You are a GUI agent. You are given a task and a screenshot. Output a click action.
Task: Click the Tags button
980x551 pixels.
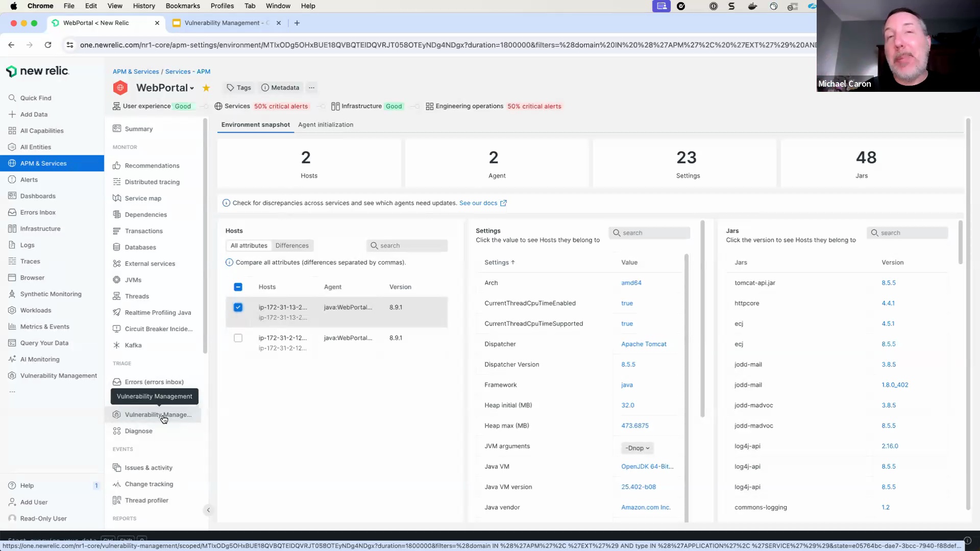tap(239, 88)
